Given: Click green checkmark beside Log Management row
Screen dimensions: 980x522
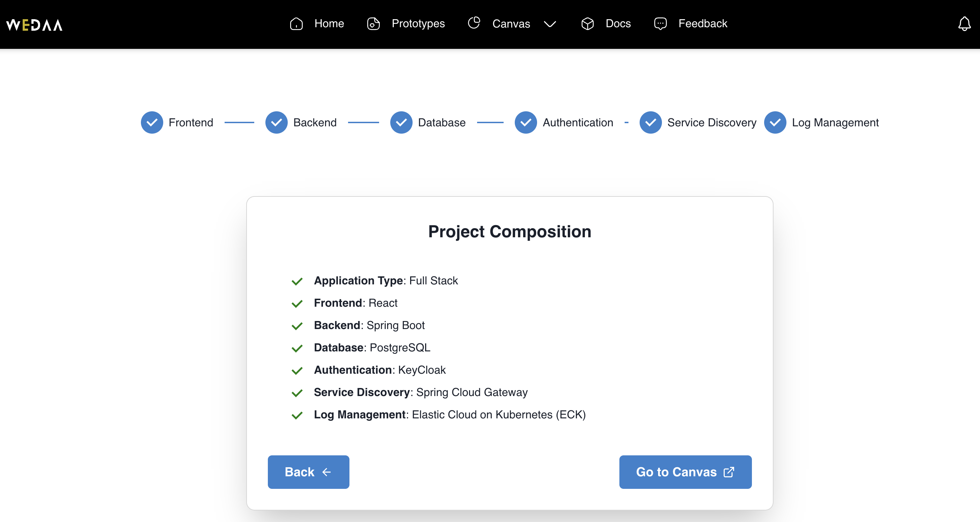Looking at the screenshot, I should point(297,415).
